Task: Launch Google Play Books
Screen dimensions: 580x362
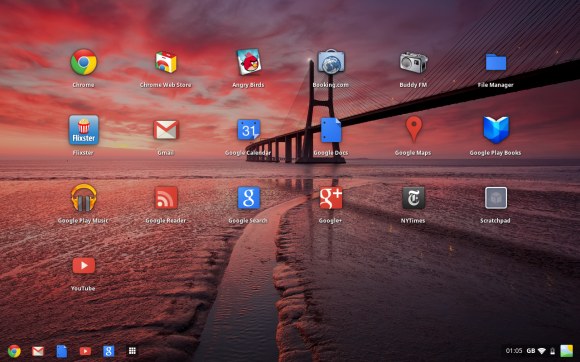Action: (x=496, y=130)
